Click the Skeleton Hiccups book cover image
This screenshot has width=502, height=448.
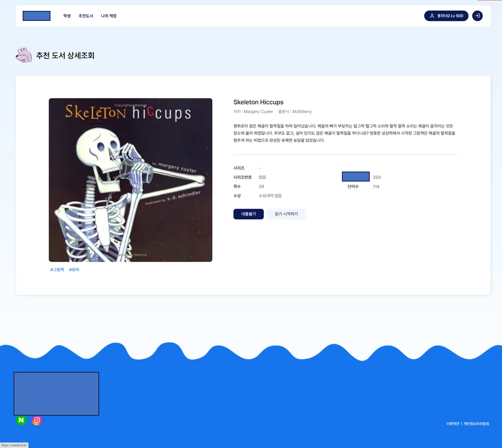(131, 180)
